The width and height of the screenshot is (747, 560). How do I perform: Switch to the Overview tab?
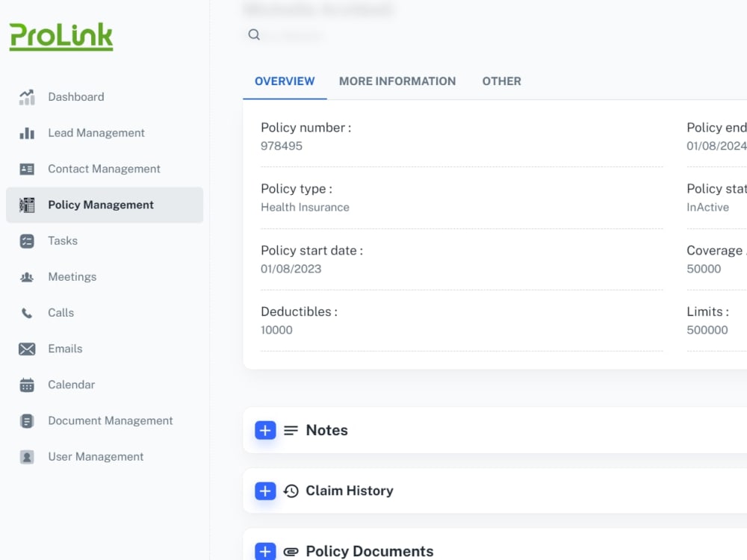(285, 81)
